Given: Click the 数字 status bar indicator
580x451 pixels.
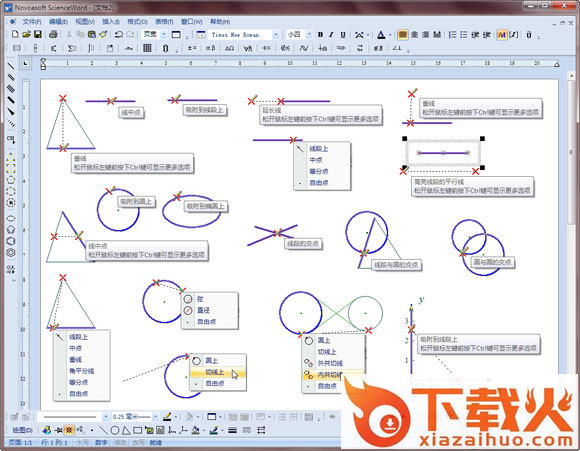Looking at the screenshot, I should pyautogui.click(x=101, y=442).
